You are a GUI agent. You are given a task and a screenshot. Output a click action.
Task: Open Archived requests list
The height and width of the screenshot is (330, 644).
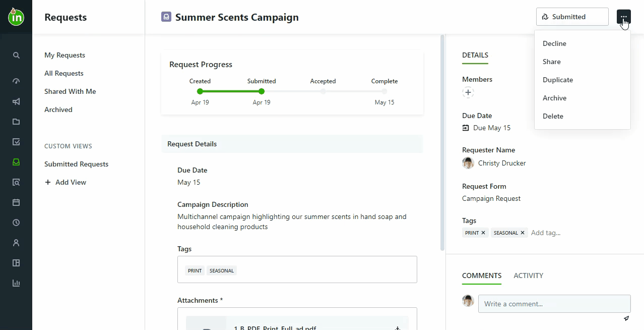pos(58,109)
